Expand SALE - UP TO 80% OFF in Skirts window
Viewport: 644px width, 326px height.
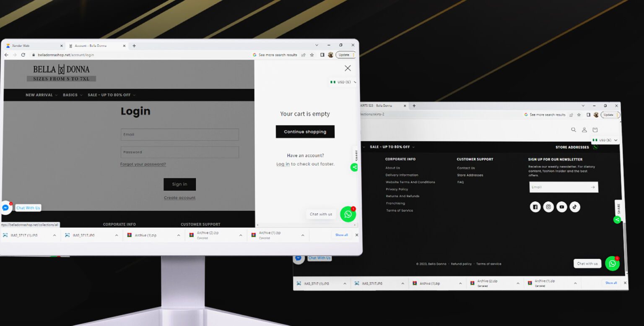coord(392,147)
